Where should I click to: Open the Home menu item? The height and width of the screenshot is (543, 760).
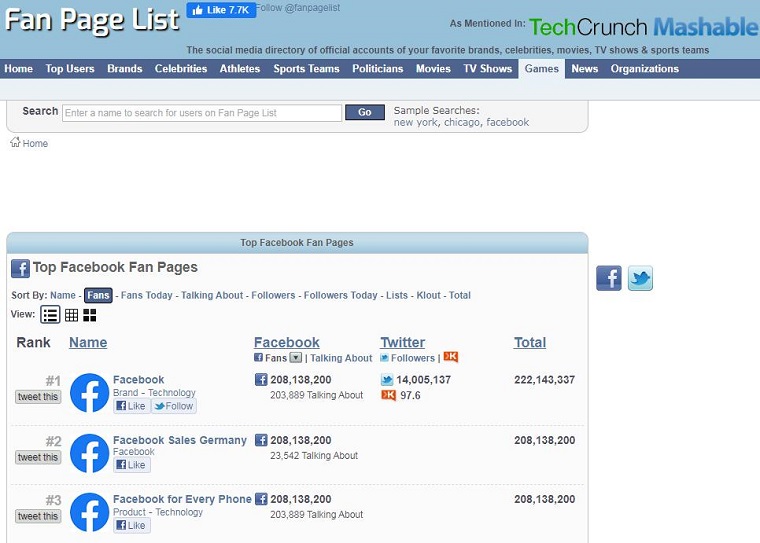point(18,68)
